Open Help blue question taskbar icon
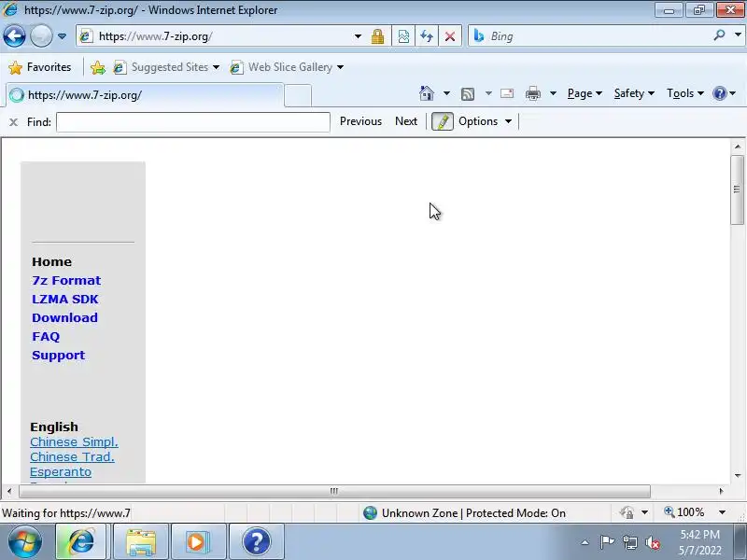 point(257,541)
